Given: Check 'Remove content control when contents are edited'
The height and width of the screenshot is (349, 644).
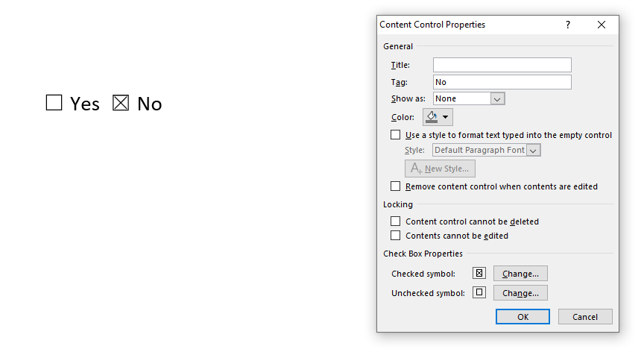Looking at the screenshot, I should click(396, 186).
